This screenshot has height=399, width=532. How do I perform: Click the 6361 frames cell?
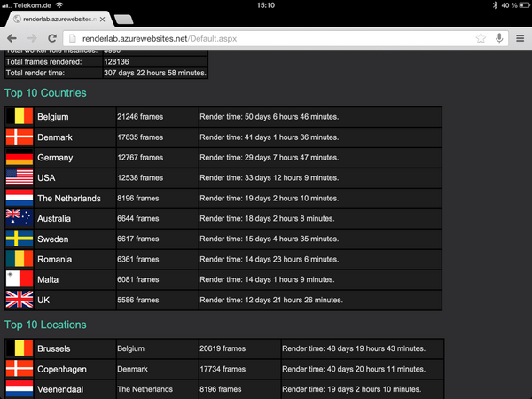coord(158,259)
